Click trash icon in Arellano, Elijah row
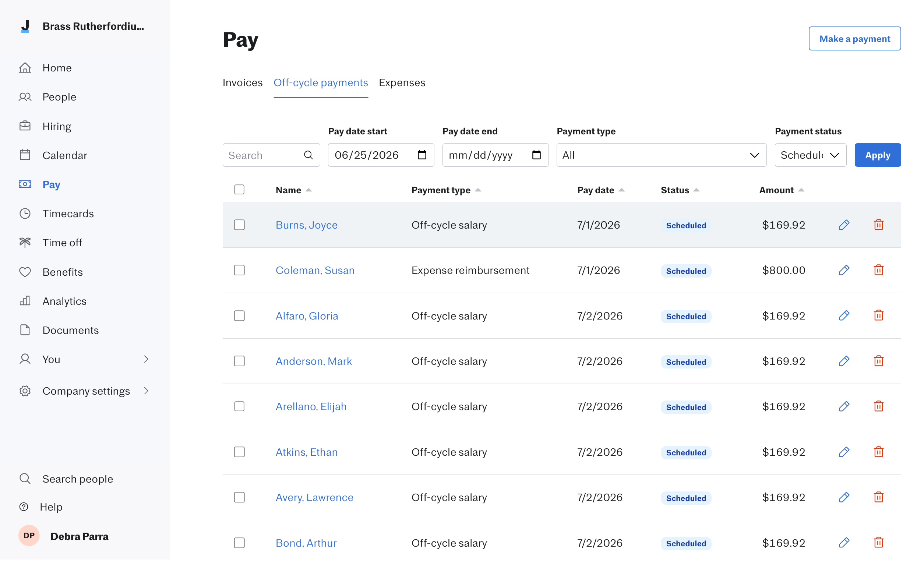This screenshot has width=924, height=561. tap(878, 407)
